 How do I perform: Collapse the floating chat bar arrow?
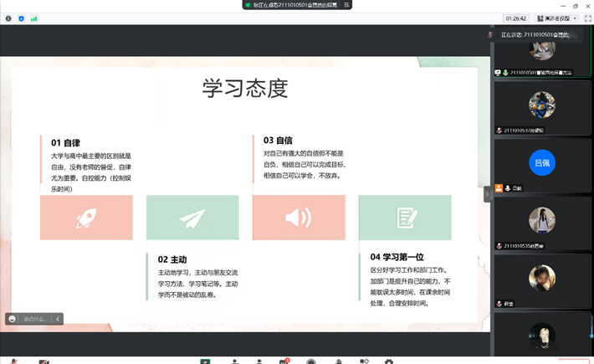click(58, 319)
